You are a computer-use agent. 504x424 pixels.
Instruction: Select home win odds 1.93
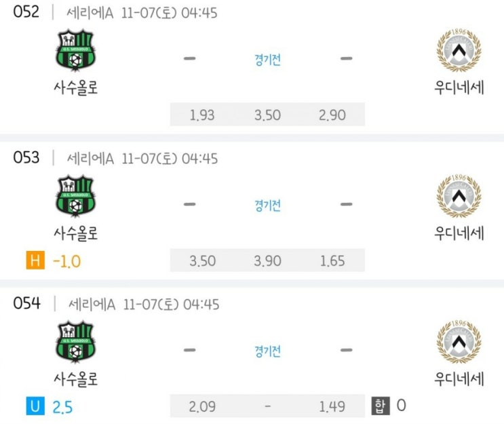click(x=202, y=115)
